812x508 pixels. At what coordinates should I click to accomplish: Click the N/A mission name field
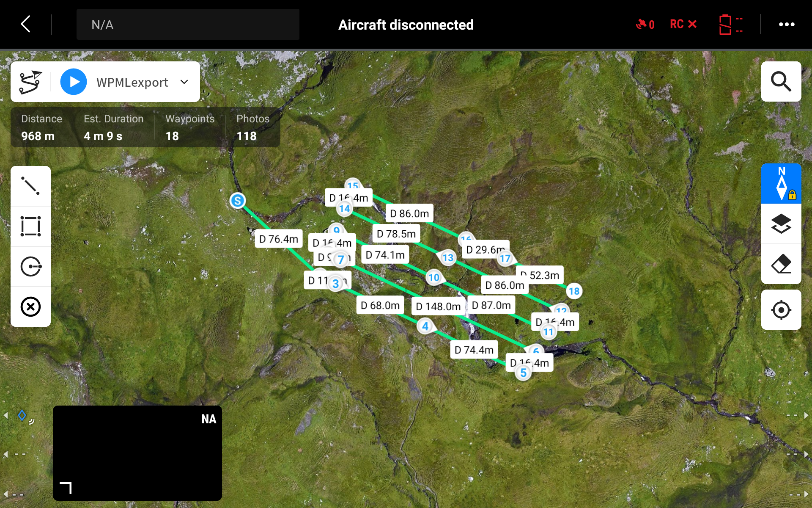[188, 25]
